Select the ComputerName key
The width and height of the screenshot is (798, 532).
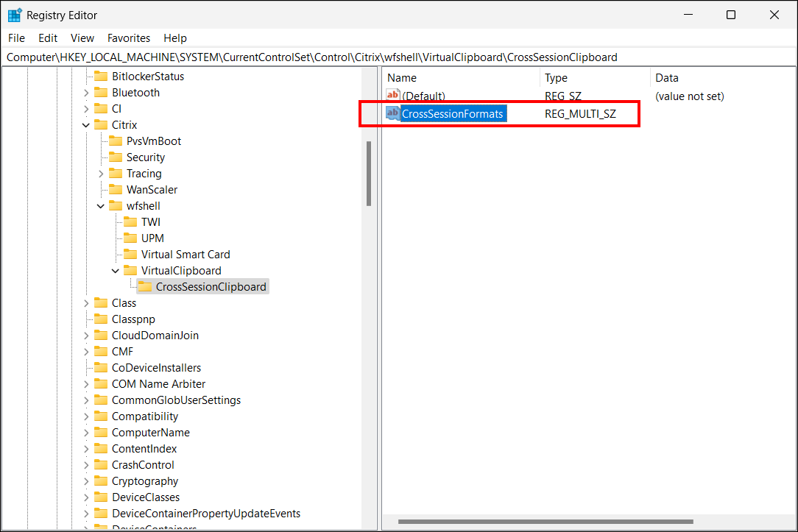coord(151,433)
